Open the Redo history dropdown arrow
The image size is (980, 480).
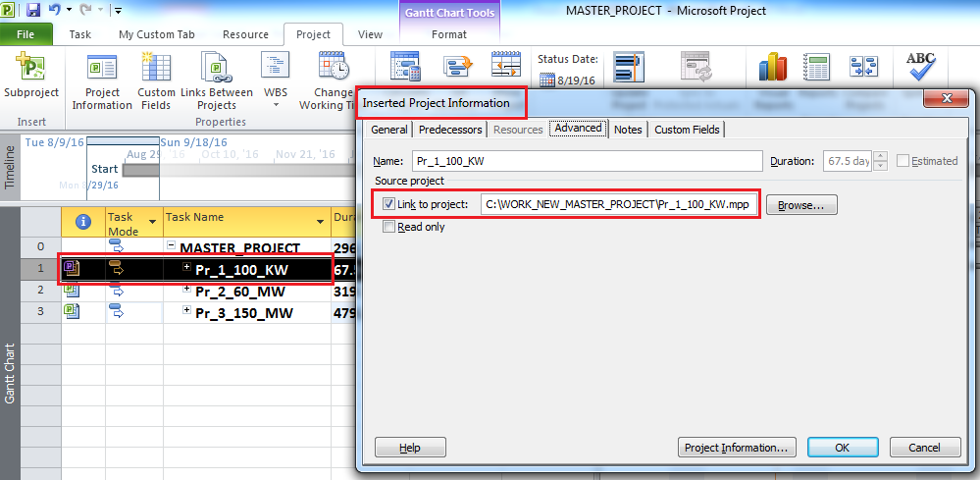coord(101,10)
